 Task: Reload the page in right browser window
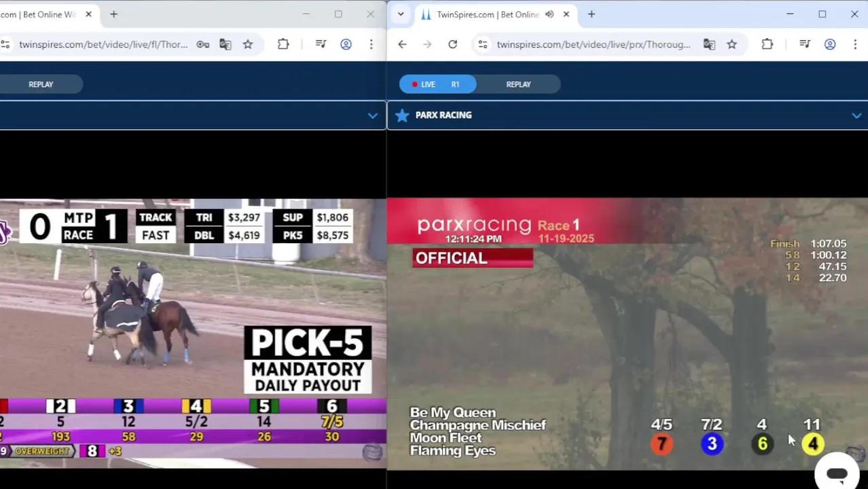(x=452, y=44)
